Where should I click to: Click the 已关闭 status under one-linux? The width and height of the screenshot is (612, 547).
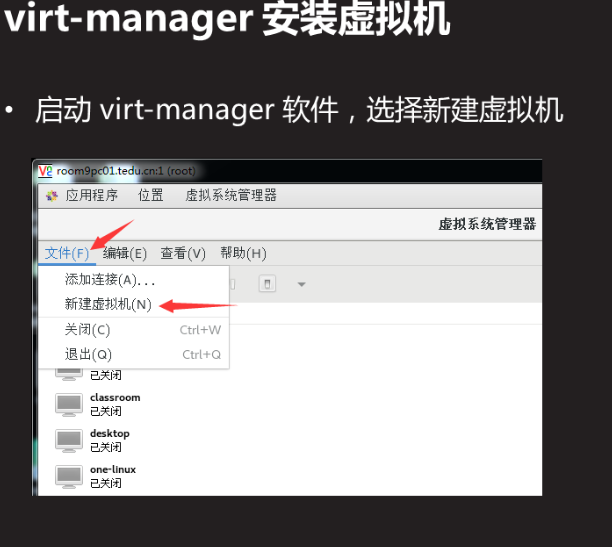106,483
